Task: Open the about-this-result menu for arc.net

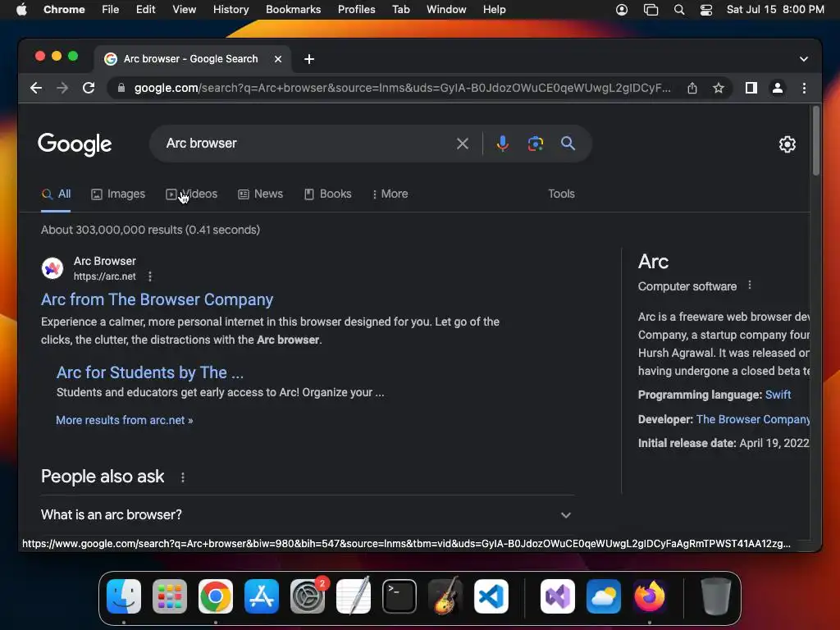Action: point(150,276)
